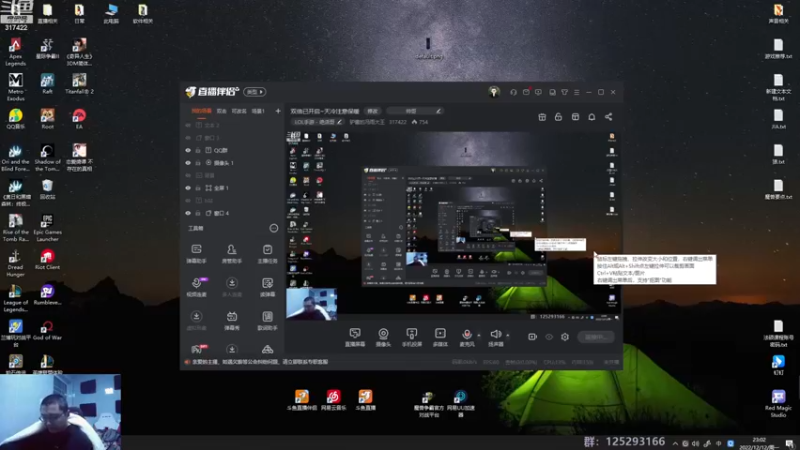Click mode switch pill beside app logo

pos(255,92)
